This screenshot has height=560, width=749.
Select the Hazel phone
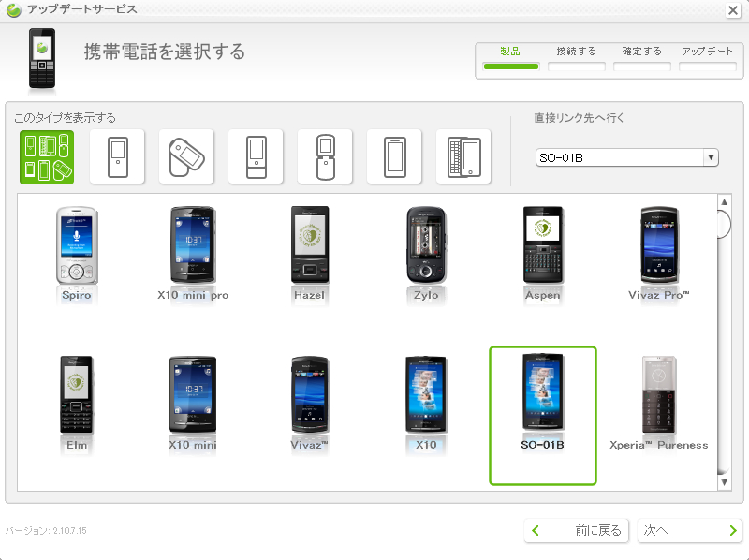(310, 254)
